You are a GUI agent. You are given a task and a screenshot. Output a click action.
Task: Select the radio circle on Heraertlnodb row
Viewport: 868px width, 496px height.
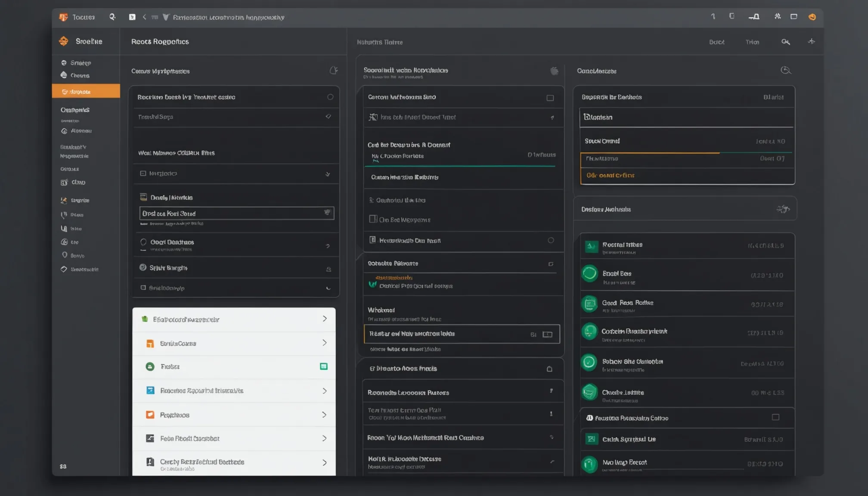coord(551,240)
